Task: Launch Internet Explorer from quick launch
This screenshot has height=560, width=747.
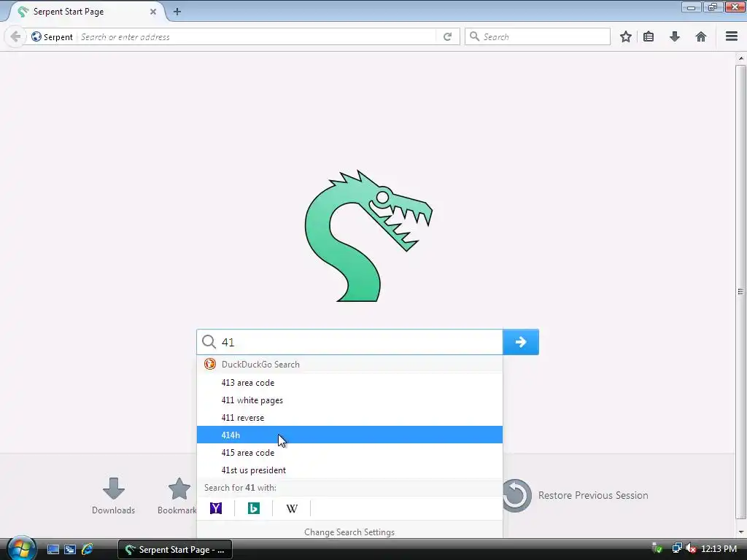Action: (88, 550)
